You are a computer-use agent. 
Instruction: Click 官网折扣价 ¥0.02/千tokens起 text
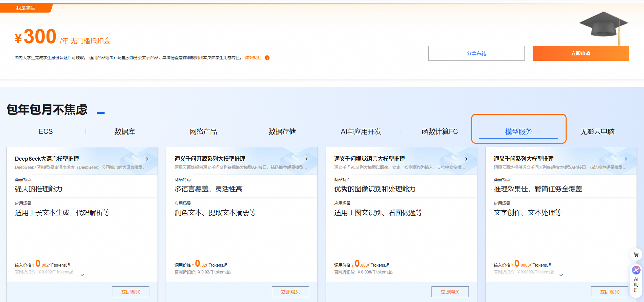point(202,272)
